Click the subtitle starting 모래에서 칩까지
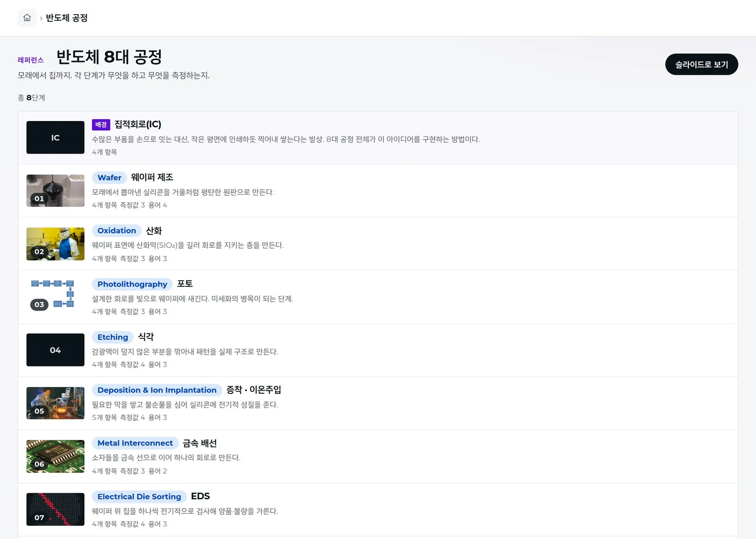Screen dimensions: 756x539 coord(114,75)
